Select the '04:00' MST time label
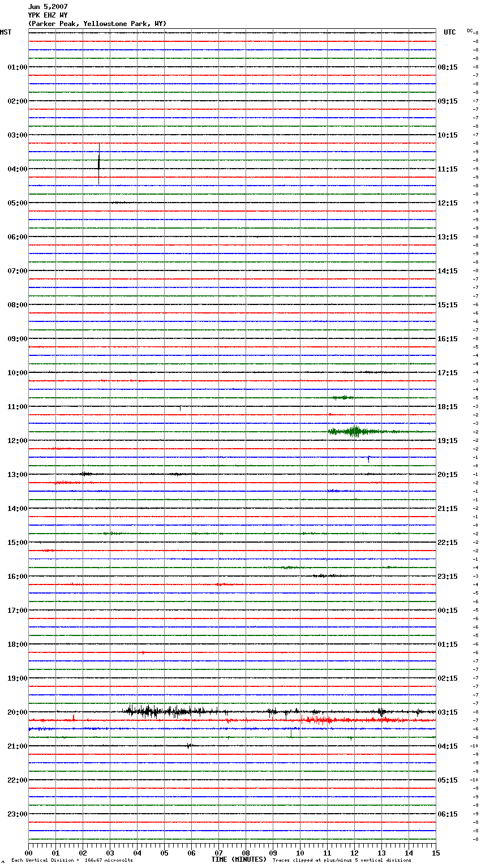Image resolution: width=481 pixels, height=868 pixels. tap(18, 169)
